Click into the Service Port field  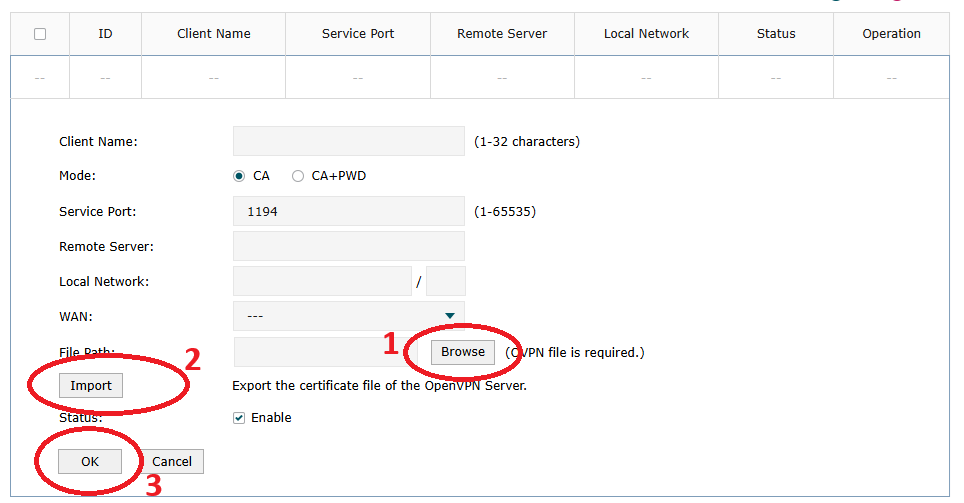[x=349, y=211]
